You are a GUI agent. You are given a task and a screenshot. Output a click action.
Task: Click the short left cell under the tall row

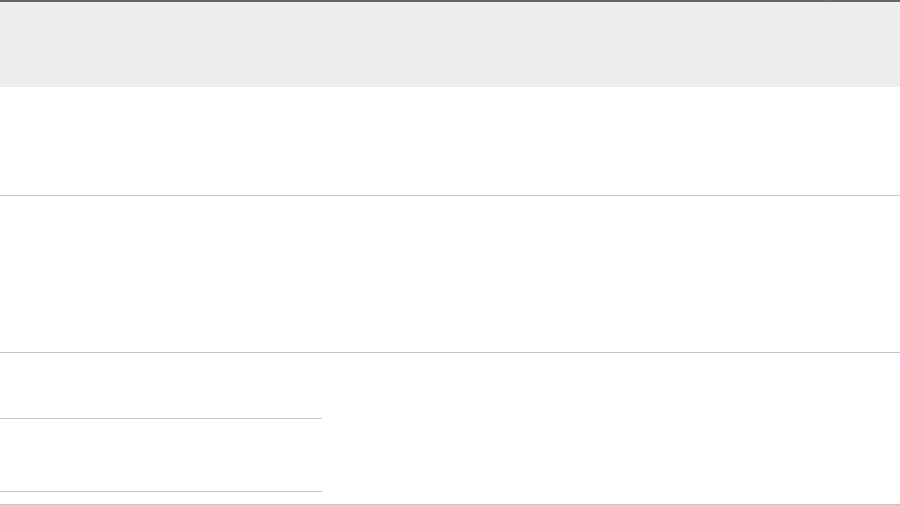(x=160, y=385)
